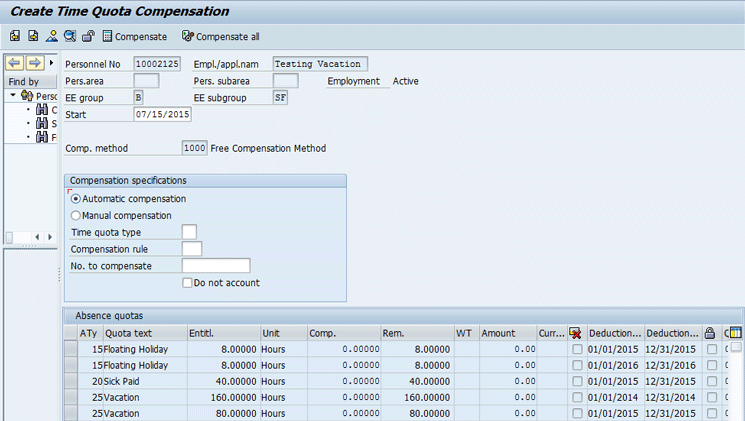This screenshot has height=421, width=745.
Task: Click the previous record toolbar icon
Action: pyautogui.click(x=15, y=36)
